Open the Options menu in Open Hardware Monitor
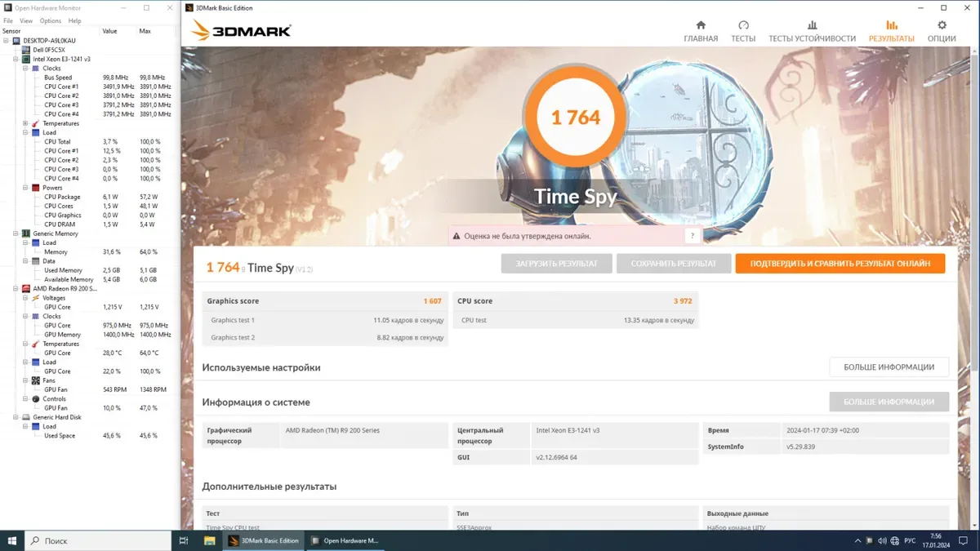 coord(50,20)
